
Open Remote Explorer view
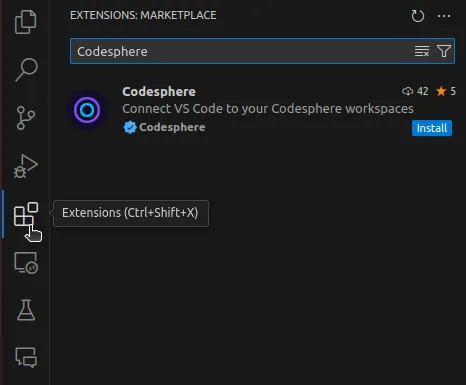pyautogui.click(x=26, y=263)
